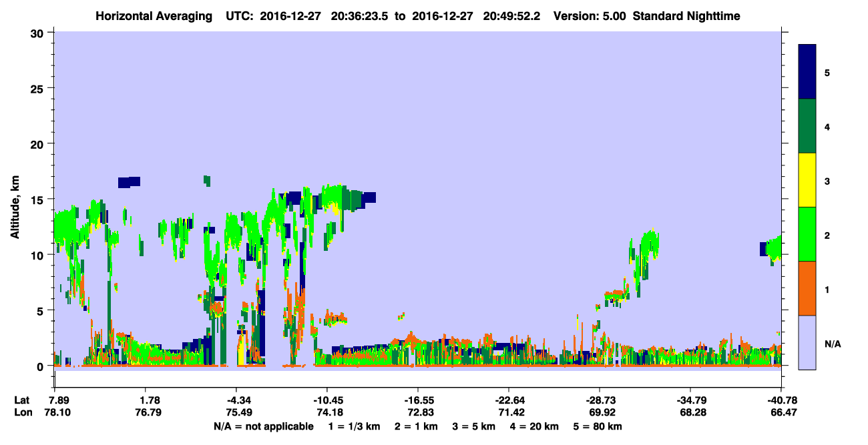Click the longitude value 75.49
868x445 pixels.
point(240,413)
